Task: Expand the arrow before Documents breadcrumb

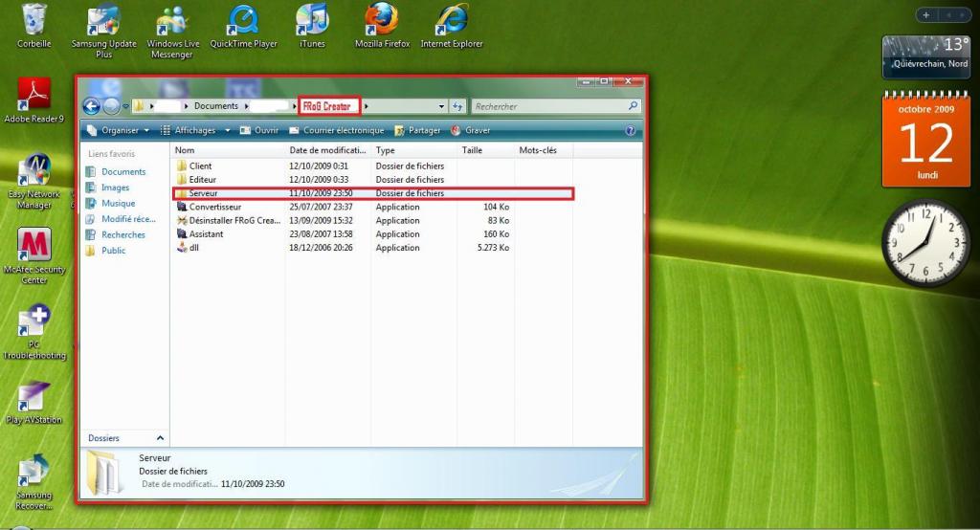Action: [x=187, y=106]
